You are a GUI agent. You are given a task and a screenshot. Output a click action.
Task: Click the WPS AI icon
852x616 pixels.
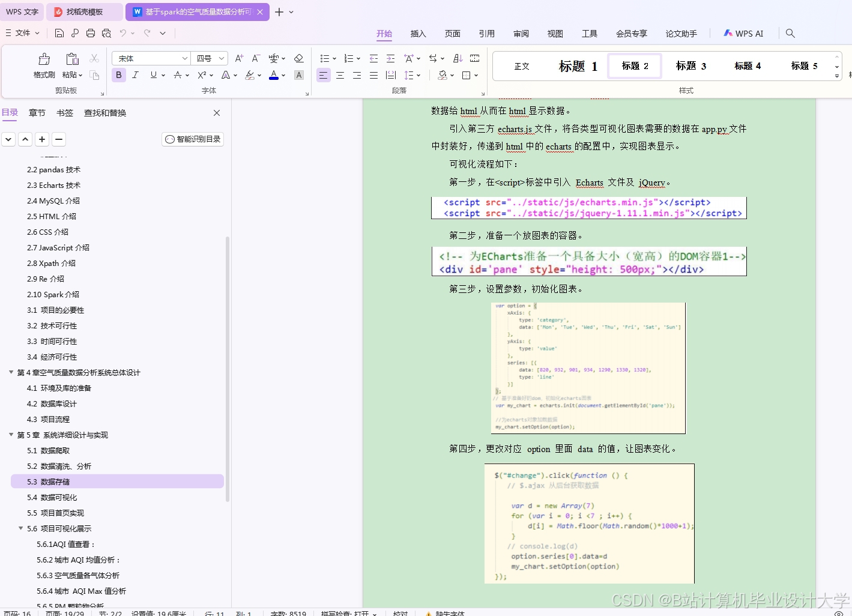[x=743, y=34]
